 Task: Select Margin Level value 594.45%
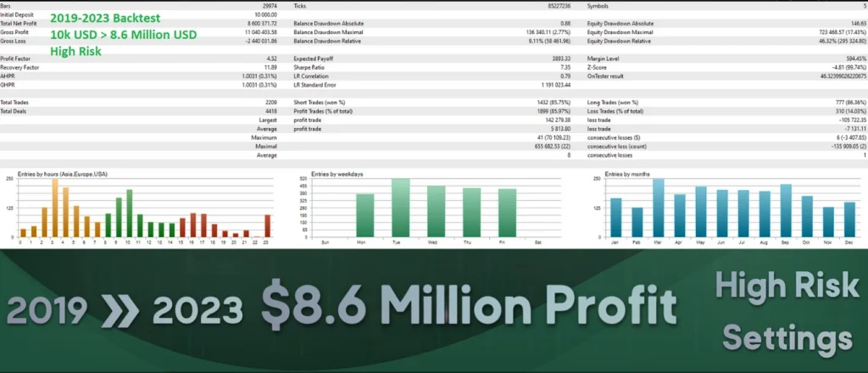pos(857,58)
